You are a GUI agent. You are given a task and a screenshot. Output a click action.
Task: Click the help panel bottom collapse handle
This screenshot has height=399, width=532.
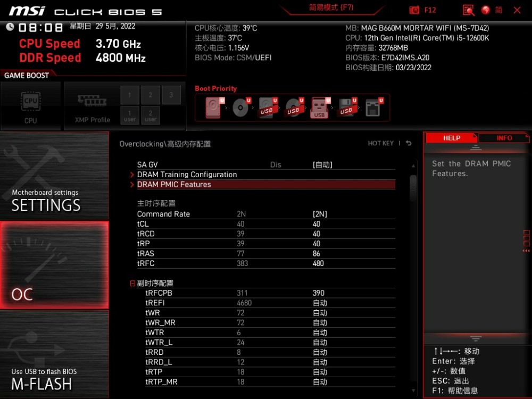(476, 338)
